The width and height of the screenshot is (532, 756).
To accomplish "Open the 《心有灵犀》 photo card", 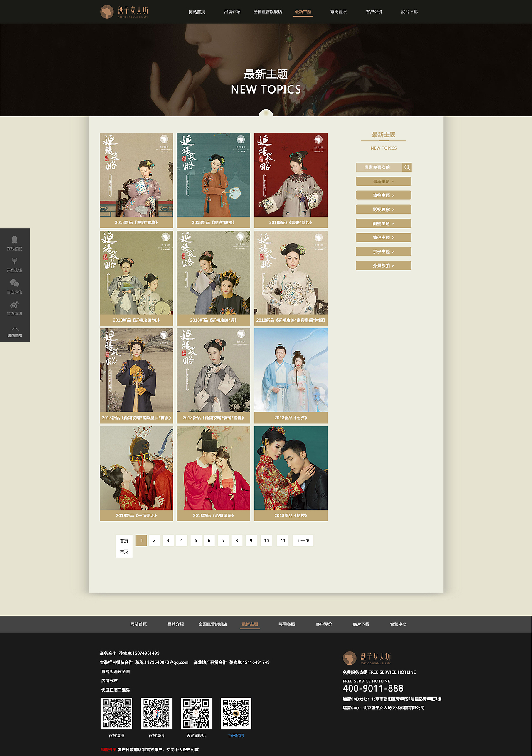I will [214, 473].
